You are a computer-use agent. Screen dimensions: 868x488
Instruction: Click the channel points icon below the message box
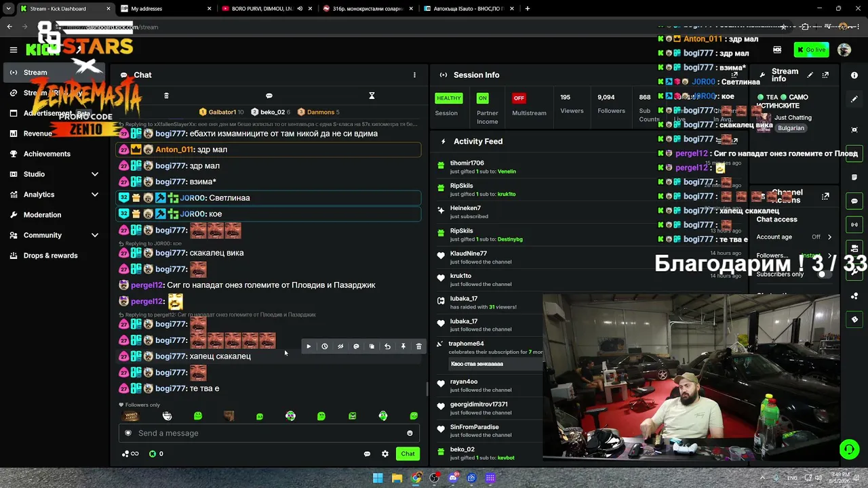pyautogui.click(x=130, y=453)
